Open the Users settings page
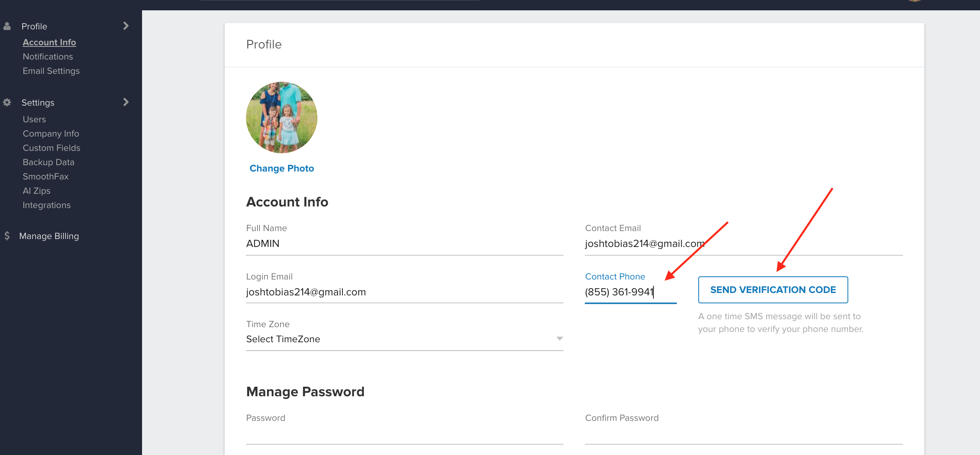 [34, 119]
